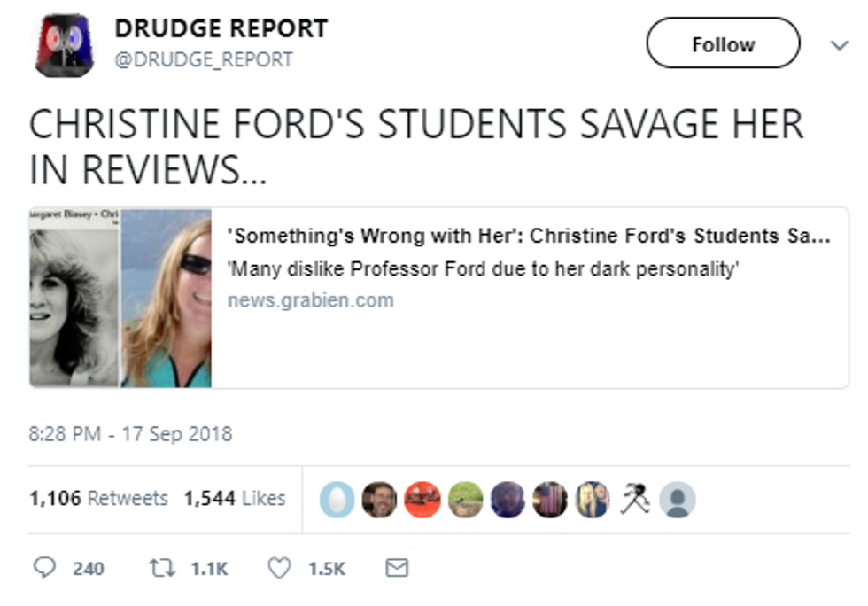View the 1,544 Likes list
Image resolution: width=868 pixels, height=606 pixels.
235,498
